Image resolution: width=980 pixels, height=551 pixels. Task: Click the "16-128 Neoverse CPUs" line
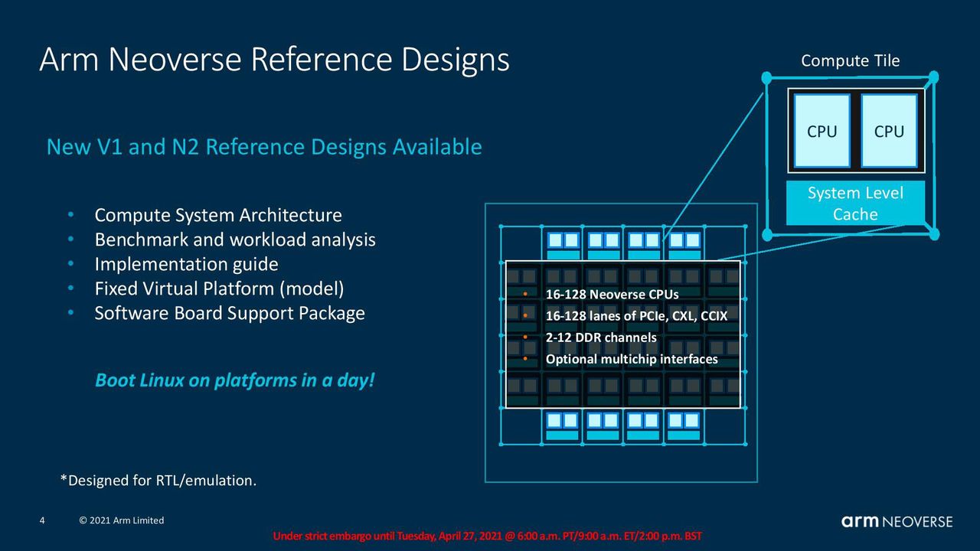[x=612, y=295]
